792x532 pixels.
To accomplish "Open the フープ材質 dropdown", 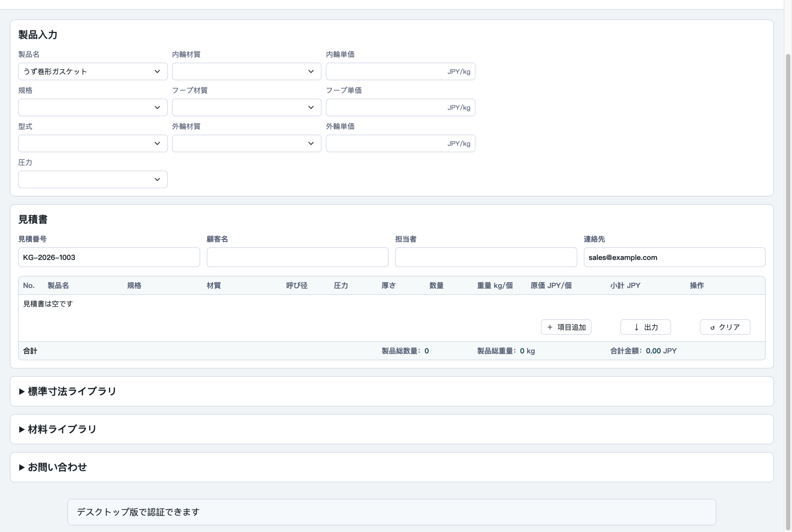I will pyautogui.click(x=247, y=108).
